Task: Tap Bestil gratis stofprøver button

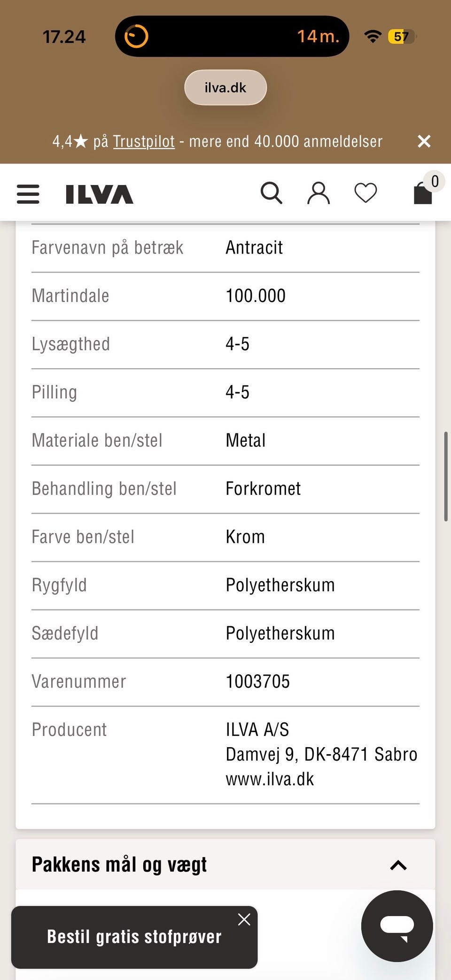Action: click(x=134, y=937)
